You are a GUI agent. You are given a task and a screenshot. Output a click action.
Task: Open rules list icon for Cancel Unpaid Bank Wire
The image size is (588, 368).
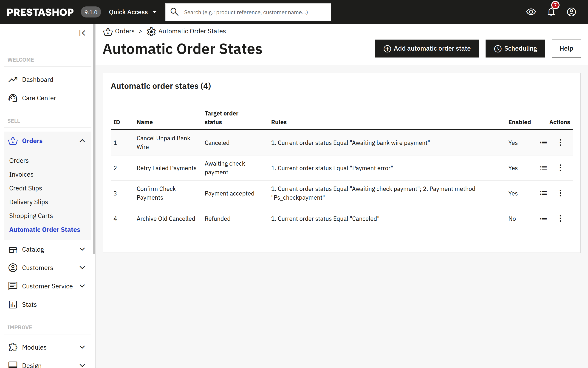(x=543, y=143)
